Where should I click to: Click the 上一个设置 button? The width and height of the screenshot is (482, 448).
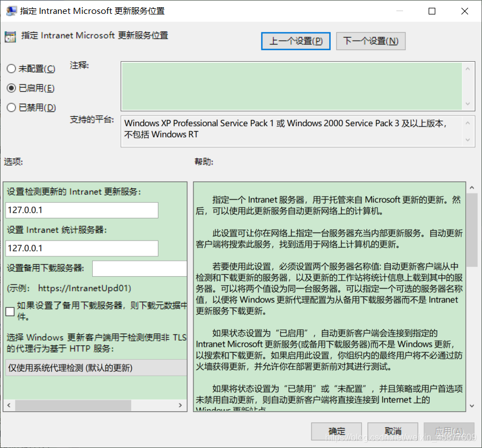pos(295,41)
